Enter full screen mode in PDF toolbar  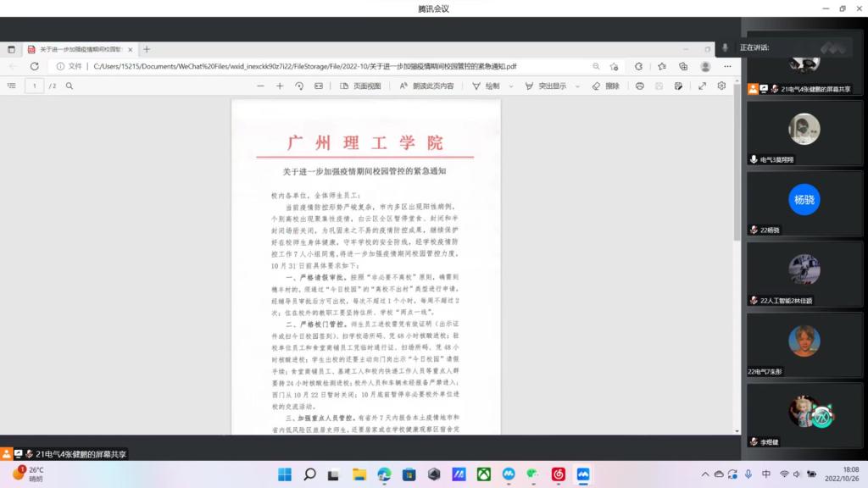pyautogui.click(x=702, y=86)
